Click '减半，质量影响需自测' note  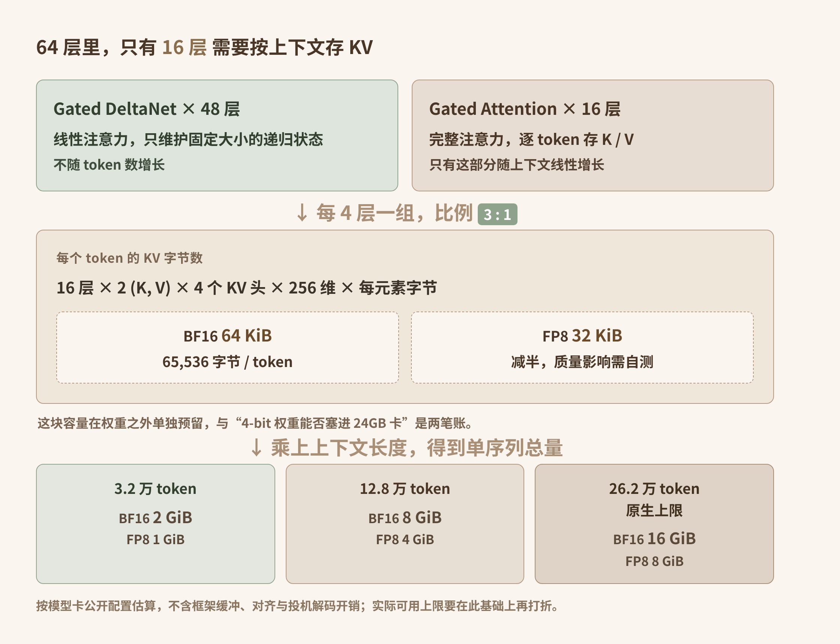[x=582, y=362]
